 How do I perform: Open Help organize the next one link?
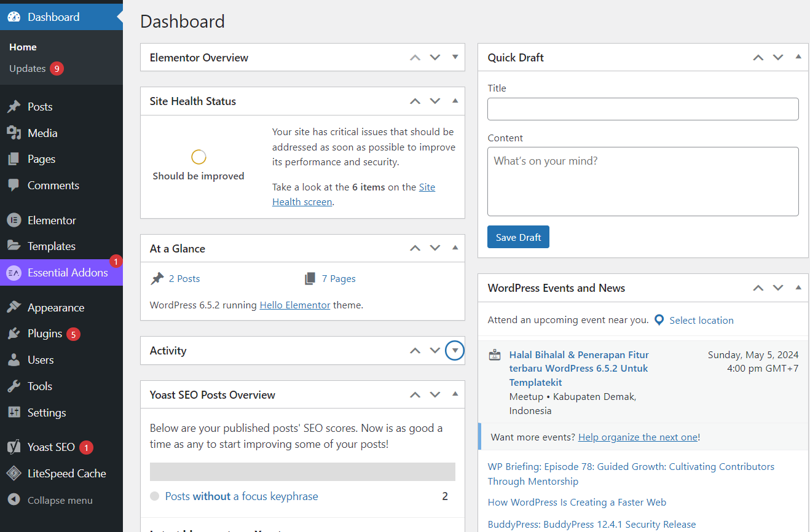pos(638,437)
